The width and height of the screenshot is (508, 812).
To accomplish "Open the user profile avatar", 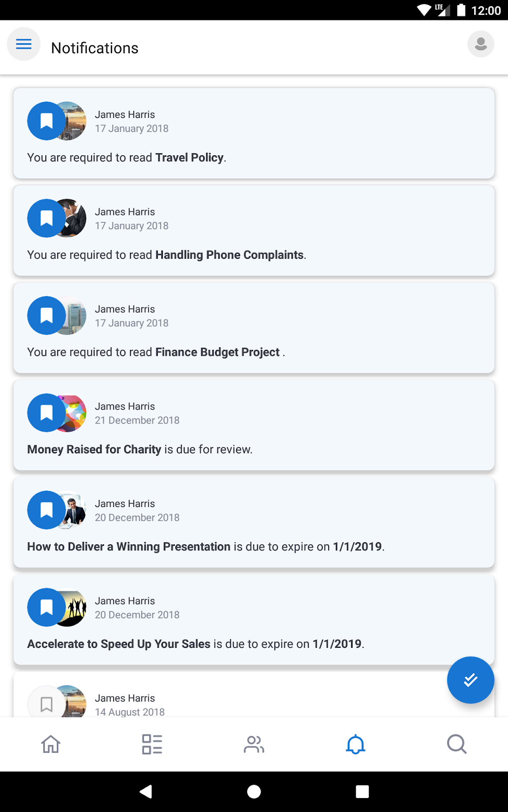I will [x=481, y=44].
